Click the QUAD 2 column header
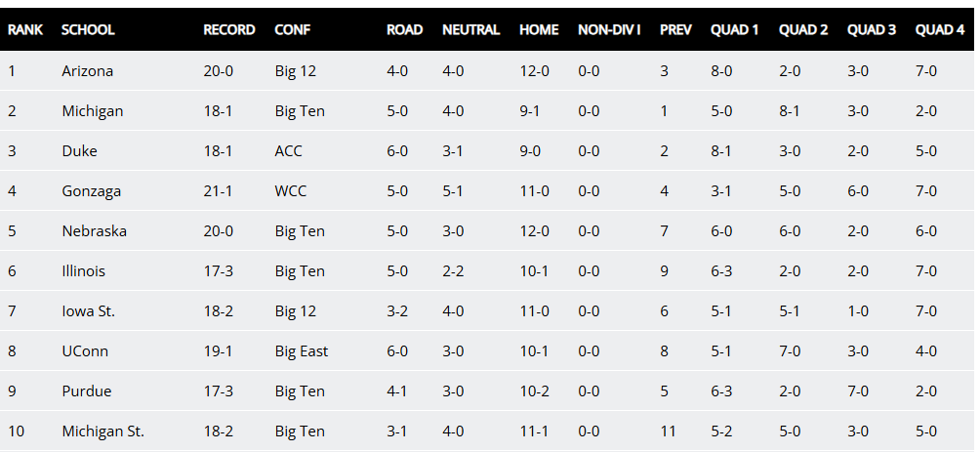 click(x=803, y=30)
